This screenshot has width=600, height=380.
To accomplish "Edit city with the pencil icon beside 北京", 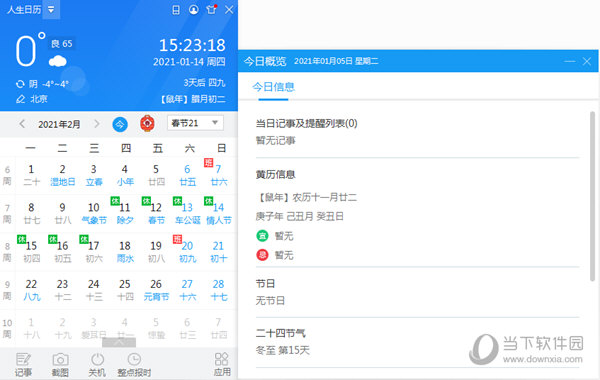I will pos(20,99).
